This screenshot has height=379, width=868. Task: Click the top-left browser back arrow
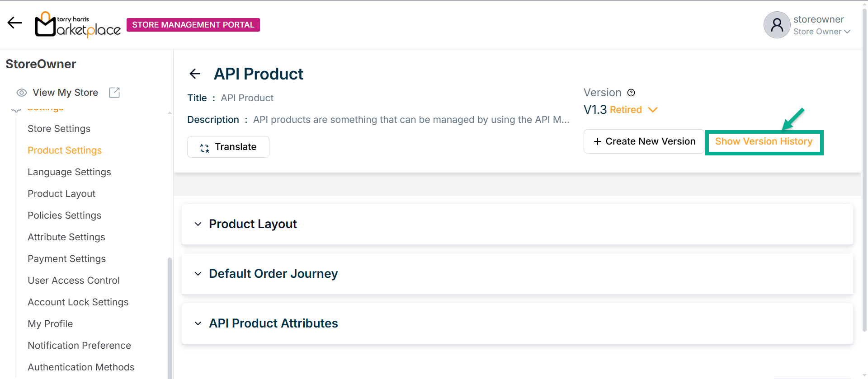[x=14, y=23]
